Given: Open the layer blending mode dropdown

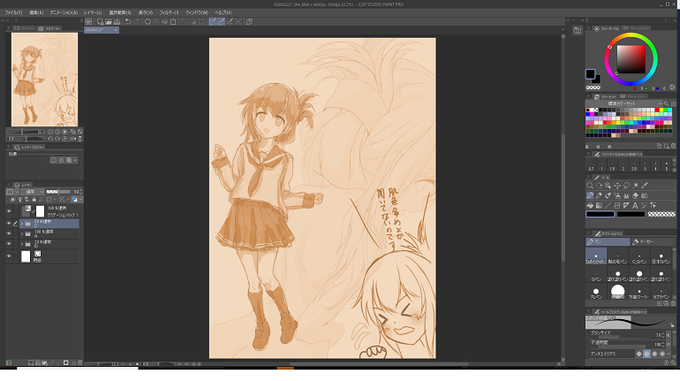Looking at the screenshot, I should [33, 192].
